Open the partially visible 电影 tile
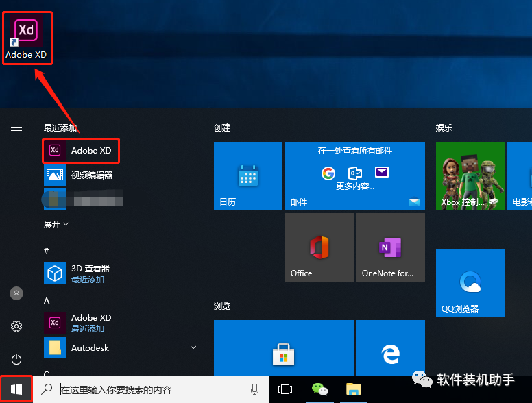The image size is (532, 403). click(520, 176)
